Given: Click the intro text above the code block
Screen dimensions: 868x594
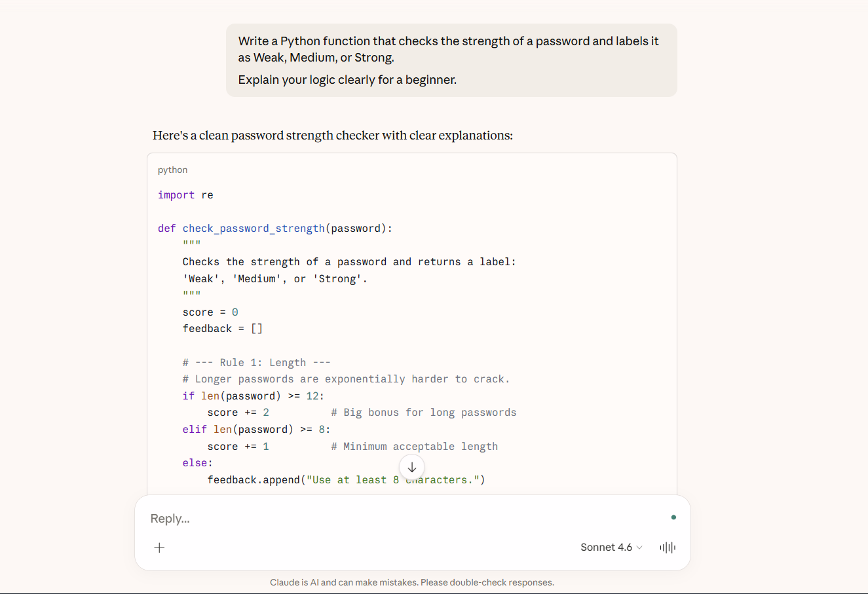Looking at the screenshot, I should pyautogui.click(x=332, y=135).
